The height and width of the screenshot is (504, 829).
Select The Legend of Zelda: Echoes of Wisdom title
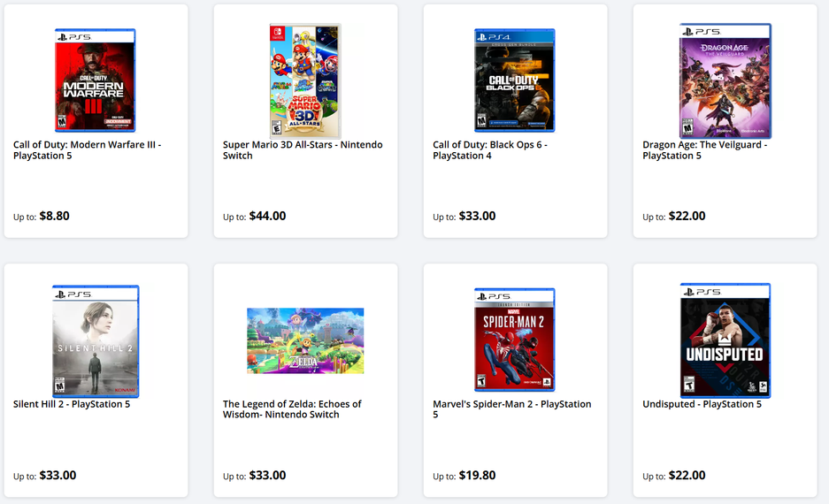[x=292, y=409]
